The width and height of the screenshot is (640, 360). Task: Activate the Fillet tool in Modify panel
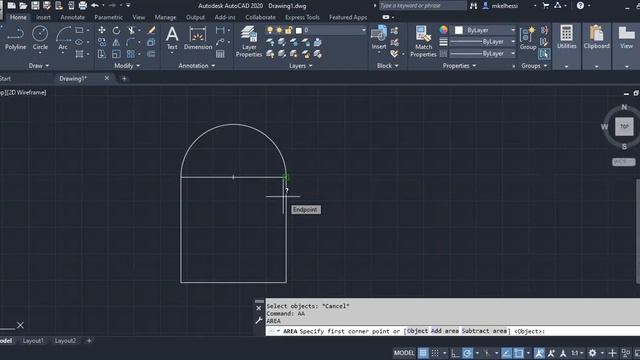131,42
